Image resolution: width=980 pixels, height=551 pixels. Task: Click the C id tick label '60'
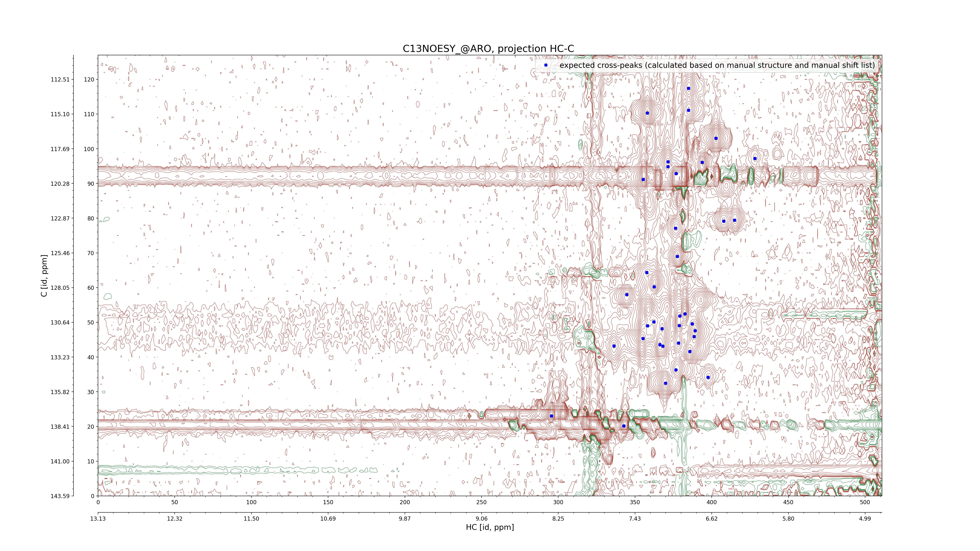tap(91, 288)
